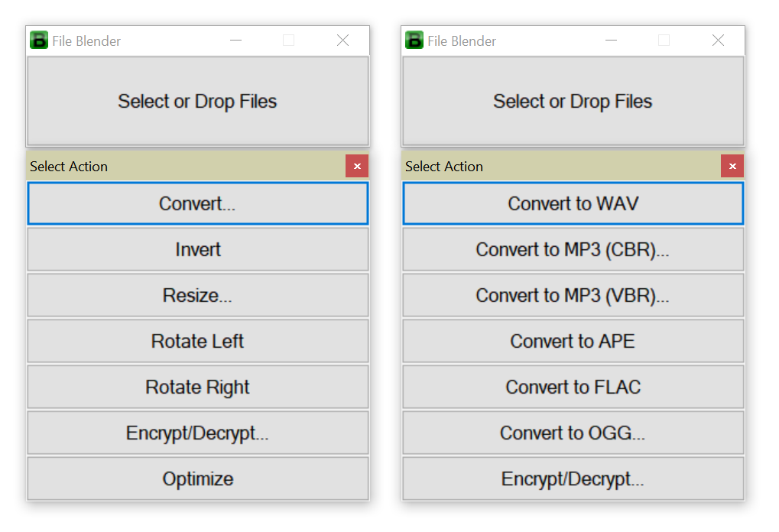Close the left Select Action panel
Image resolution: width=779 pixels, height=532 pixels.
(x=357, y=166)
